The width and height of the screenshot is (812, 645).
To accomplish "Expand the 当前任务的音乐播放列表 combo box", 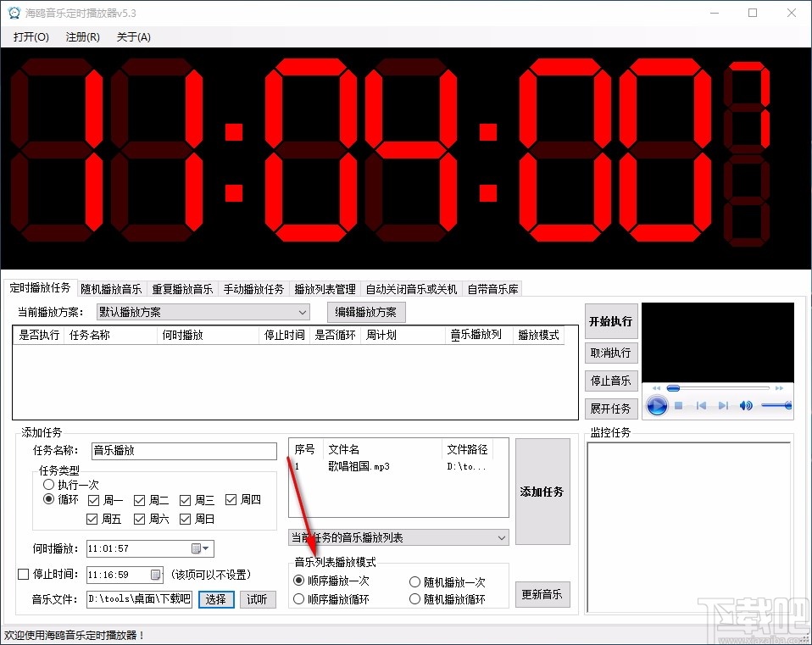I will 500,537.
